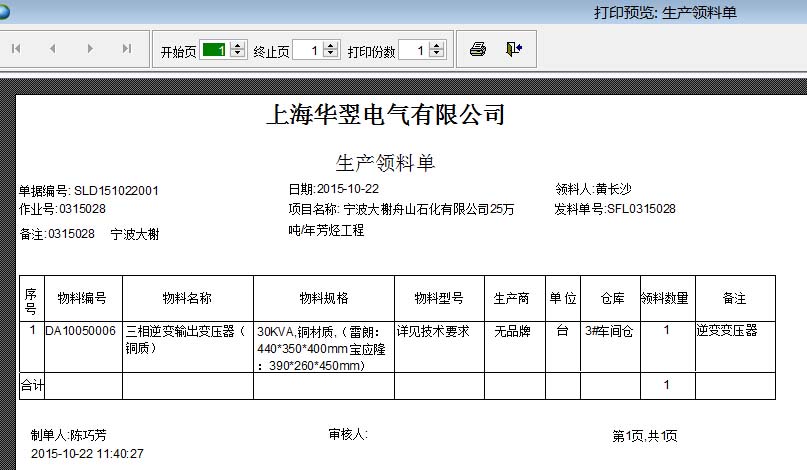Click the 打印预览: 生产领料单 window title
This screenshot has width=807, height=470.
[664, 12]
